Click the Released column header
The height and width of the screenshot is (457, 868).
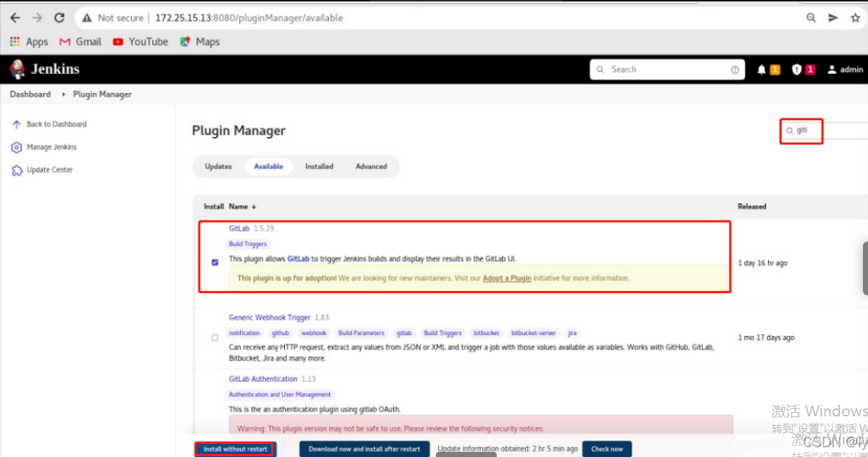pos(752,207)
